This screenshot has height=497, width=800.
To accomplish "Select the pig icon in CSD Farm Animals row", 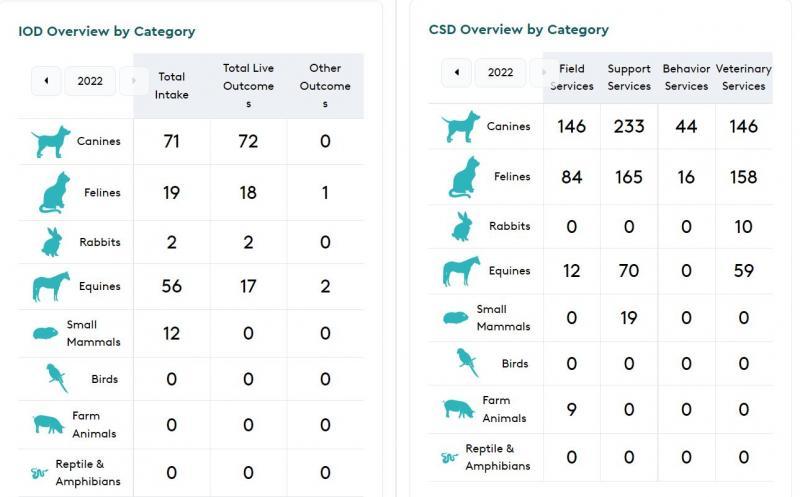I will tap(459, 409).
